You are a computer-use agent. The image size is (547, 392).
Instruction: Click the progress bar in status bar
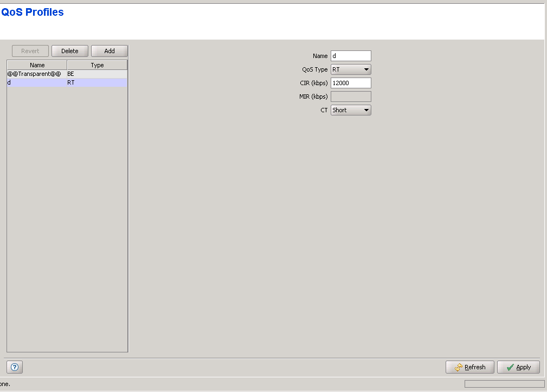pyautogui.click(x=504, y=384)
